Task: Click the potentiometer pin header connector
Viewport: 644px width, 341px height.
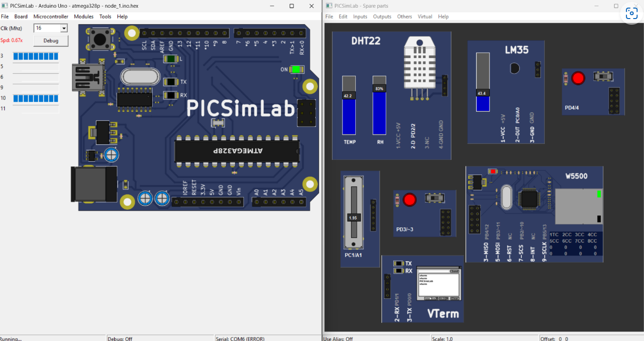Action: click(x=373, y=215)
